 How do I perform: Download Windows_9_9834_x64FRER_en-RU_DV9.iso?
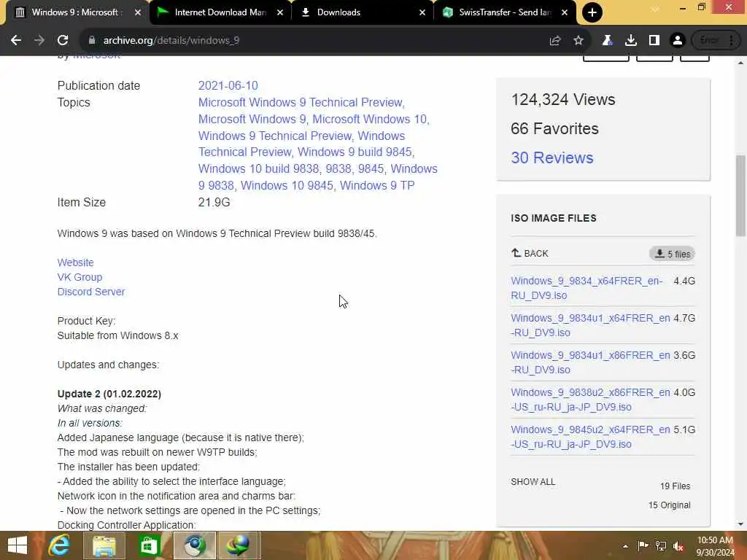[587, 288]
